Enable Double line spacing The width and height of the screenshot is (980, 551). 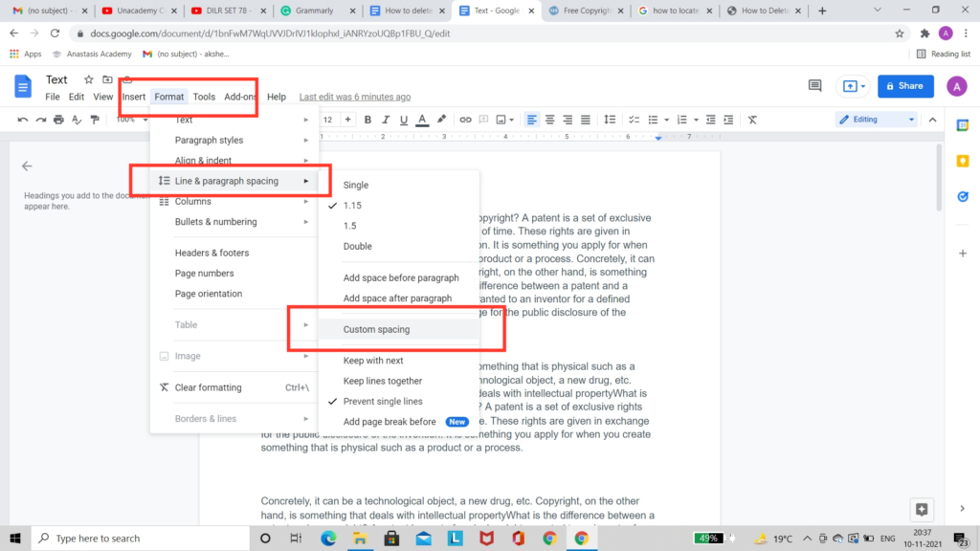357,246
